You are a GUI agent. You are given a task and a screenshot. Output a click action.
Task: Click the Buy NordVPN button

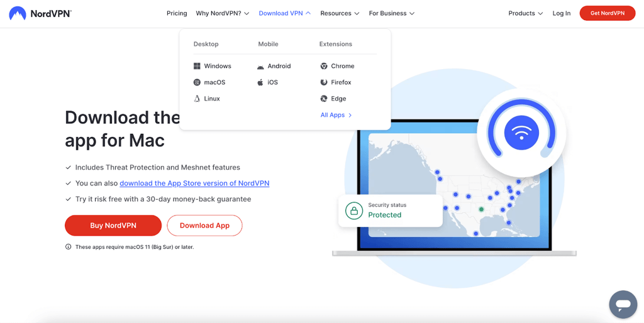[x=113, y=226]
